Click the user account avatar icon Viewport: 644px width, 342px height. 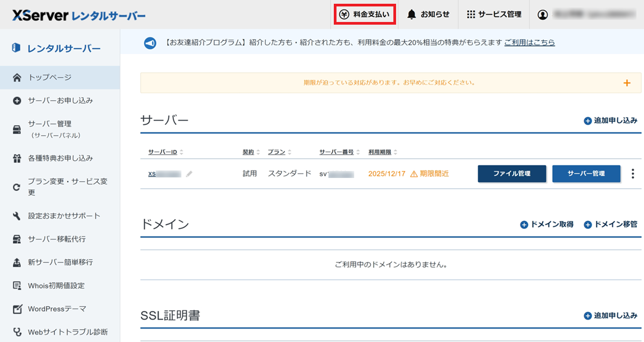pyautogui.click(x=543, y=14)
